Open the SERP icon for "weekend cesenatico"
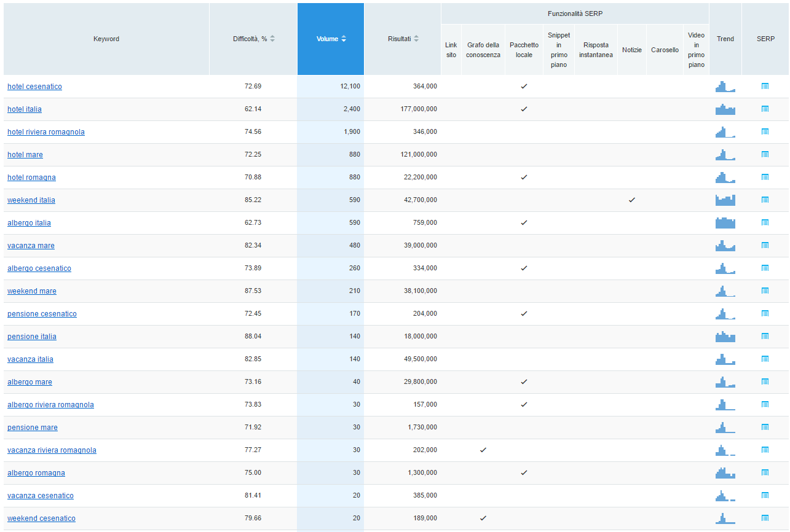The image size is (790, 532). click(x=765, y=518)
